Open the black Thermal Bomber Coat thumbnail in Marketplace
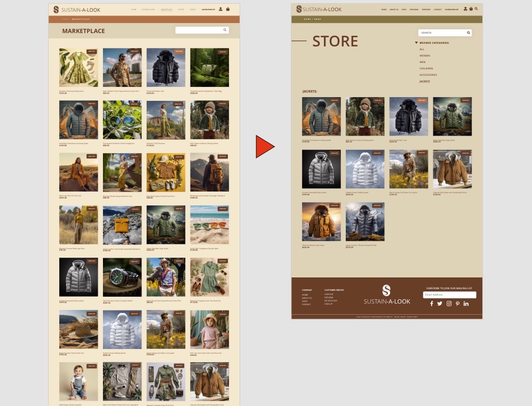 [x=166, y=68]
